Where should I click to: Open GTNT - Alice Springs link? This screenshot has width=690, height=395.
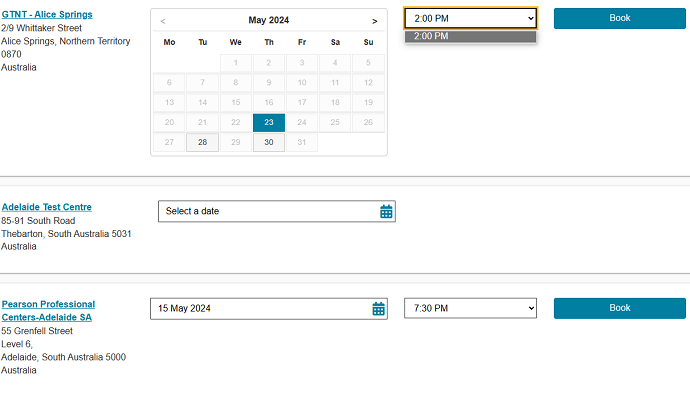pos(47,15)
